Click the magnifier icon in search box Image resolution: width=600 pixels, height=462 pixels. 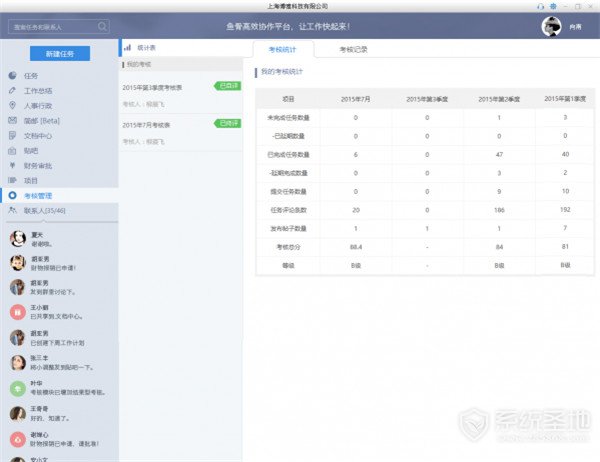click(x=102, y=26)
